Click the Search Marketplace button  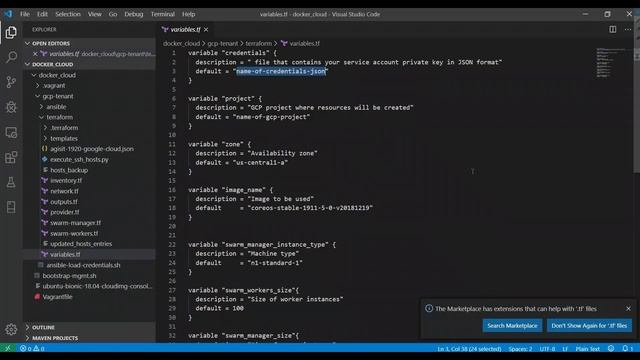pos(512,326)
